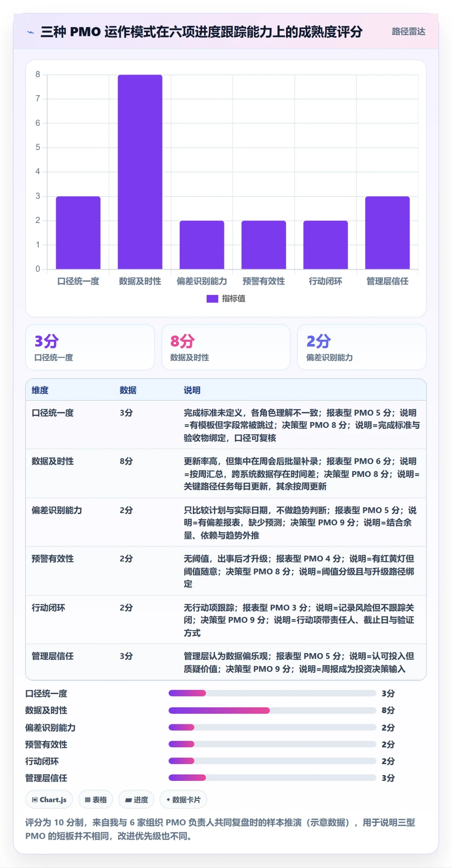Click the 表格 tag chip

96,800
